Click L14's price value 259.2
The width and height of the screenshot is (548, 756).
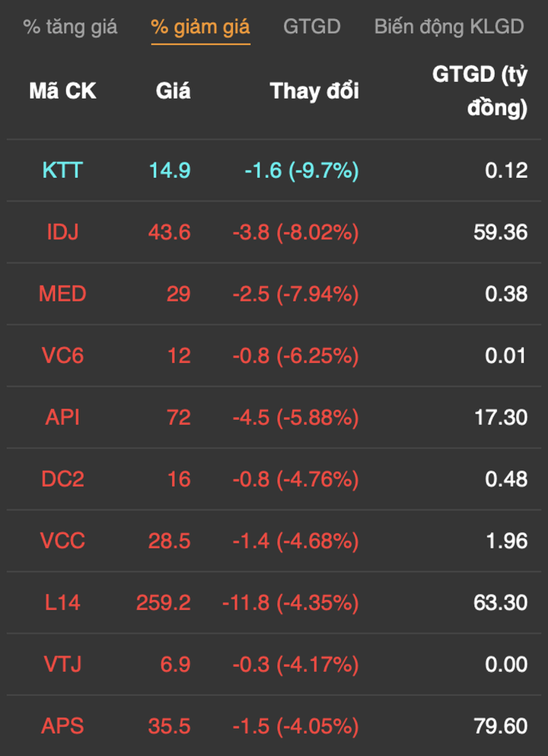(x=164, y=602)
